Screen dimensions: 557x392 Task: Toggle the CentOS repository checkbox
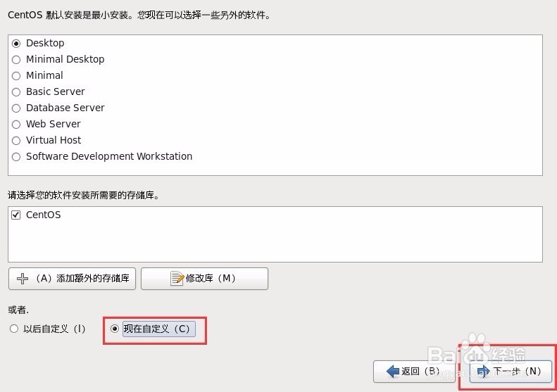click(x=16, y=215)
